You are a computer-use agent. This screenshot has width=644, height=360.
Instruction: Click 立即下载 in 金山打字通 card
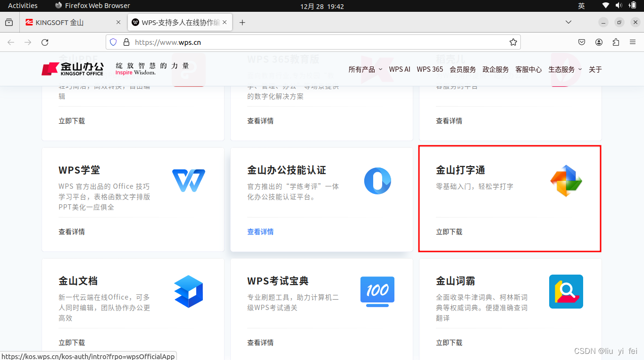tap(449, 232)
